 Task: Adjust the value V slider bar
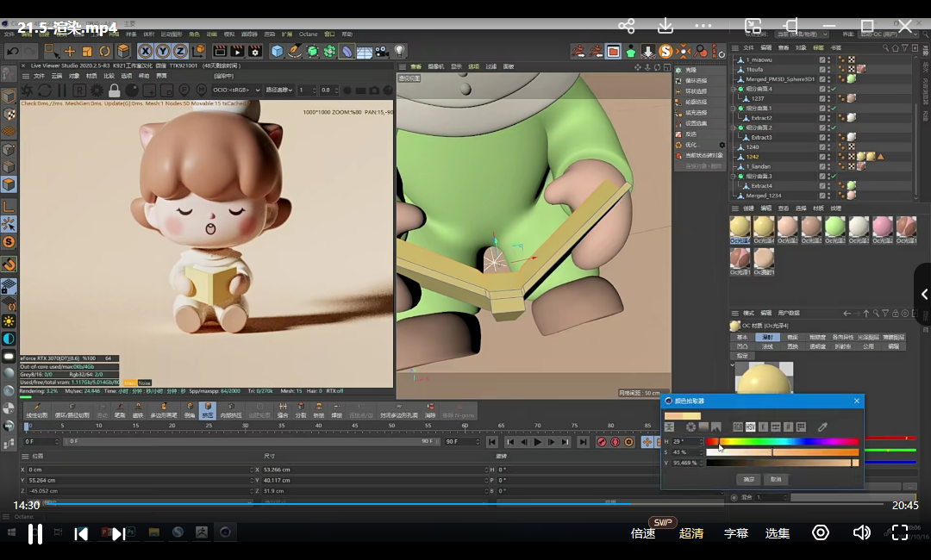(783, 463)
